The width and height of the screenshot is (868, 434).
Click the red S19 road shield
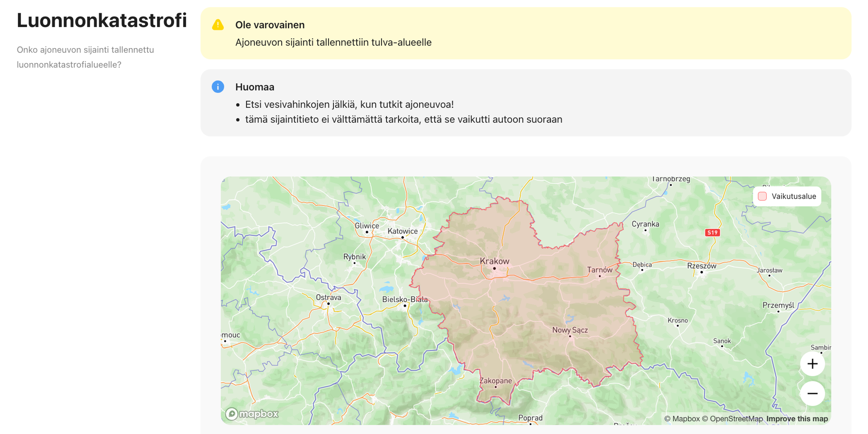(712, 233)
